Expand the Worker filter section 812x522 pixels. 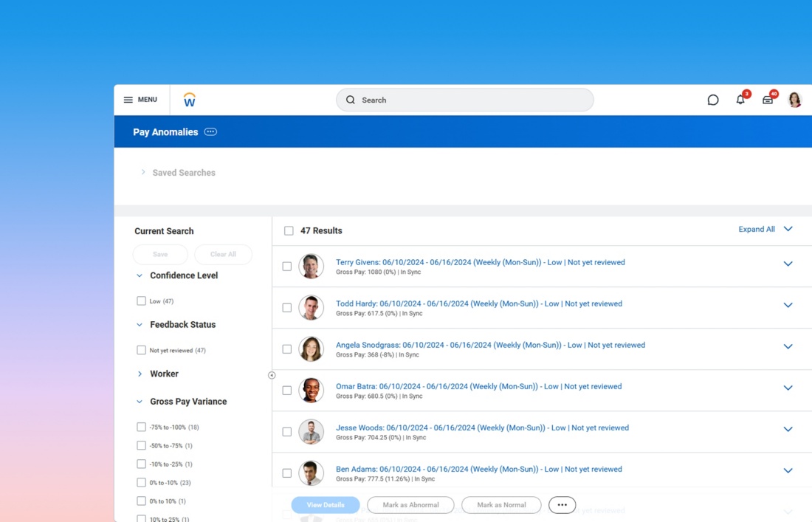point(140,374)
